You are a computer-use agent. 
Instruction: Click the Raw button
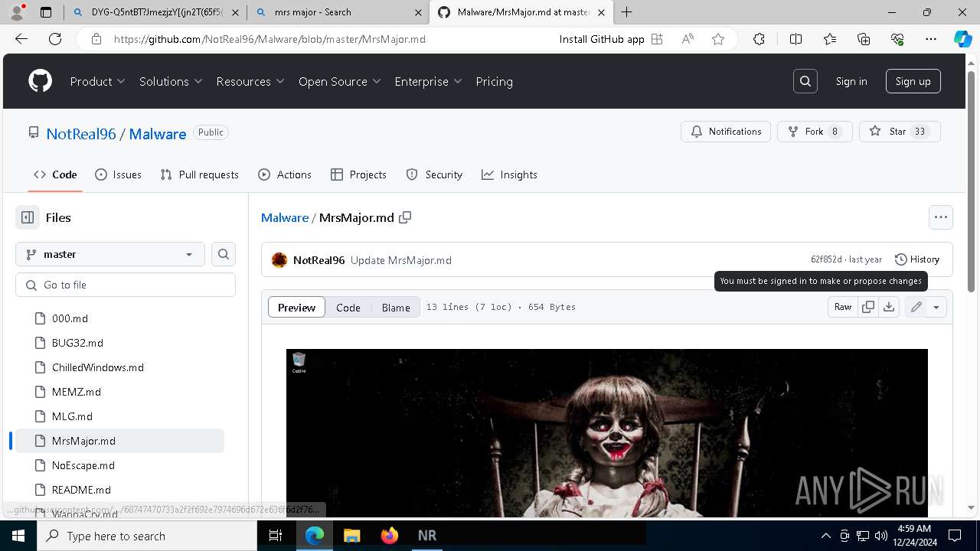point(843,307)
